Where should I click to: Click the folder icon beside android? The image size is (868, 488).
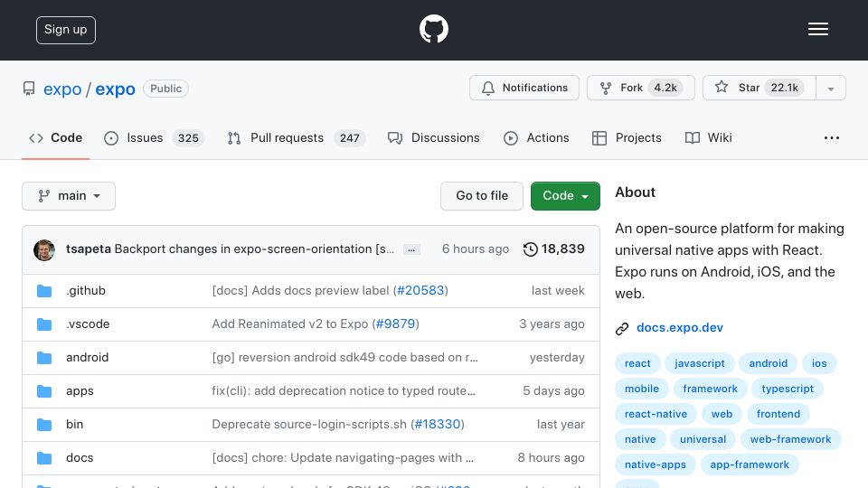(44, 358)
